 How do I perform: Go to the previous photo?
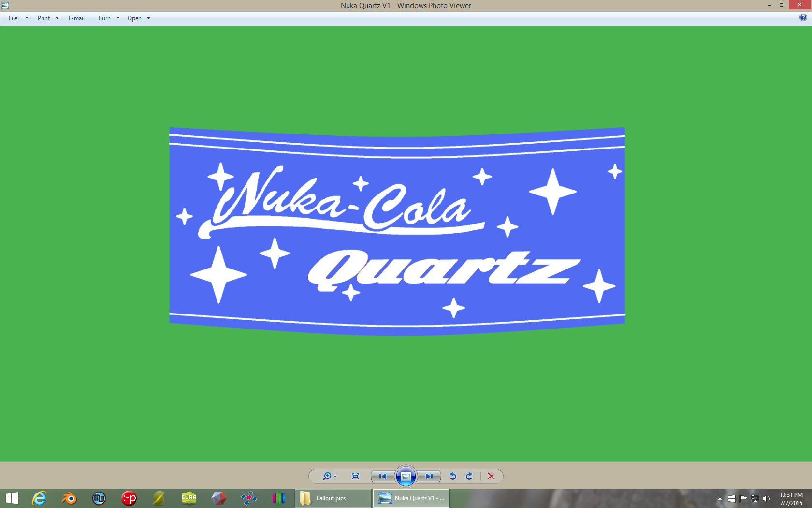click(383, 476)
